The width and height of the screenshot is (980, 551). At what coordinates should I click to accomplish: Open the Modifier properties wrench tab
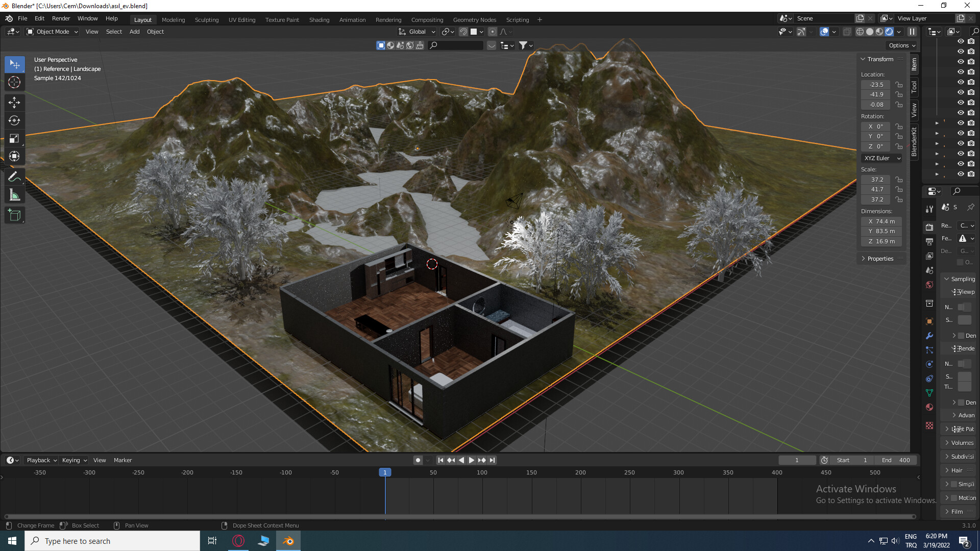pos(929,336)
